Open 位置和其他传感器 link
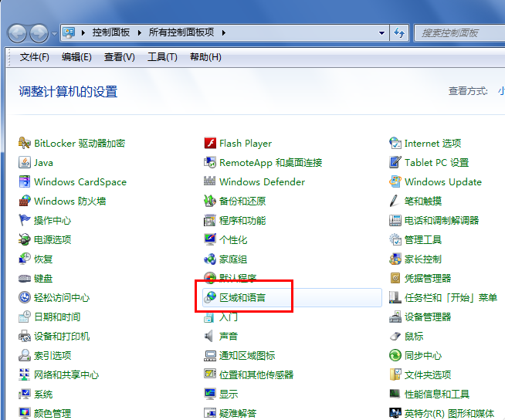505x420 pixels. pos(256,375)
